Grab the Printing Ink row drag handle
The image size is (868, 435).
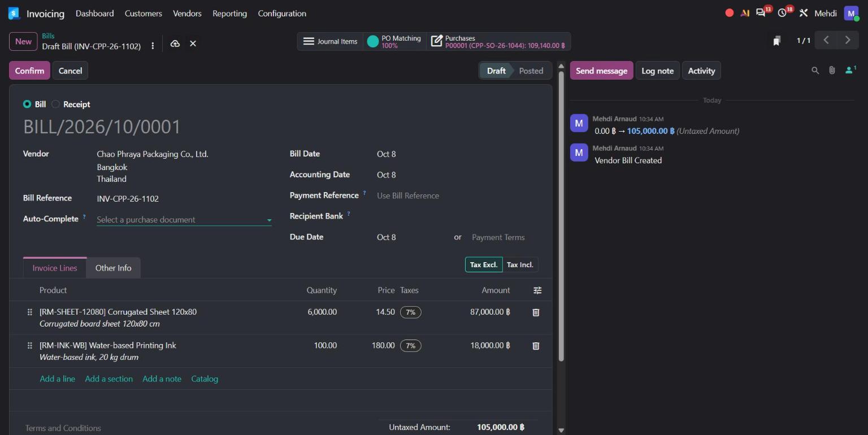tap(30, 346)
